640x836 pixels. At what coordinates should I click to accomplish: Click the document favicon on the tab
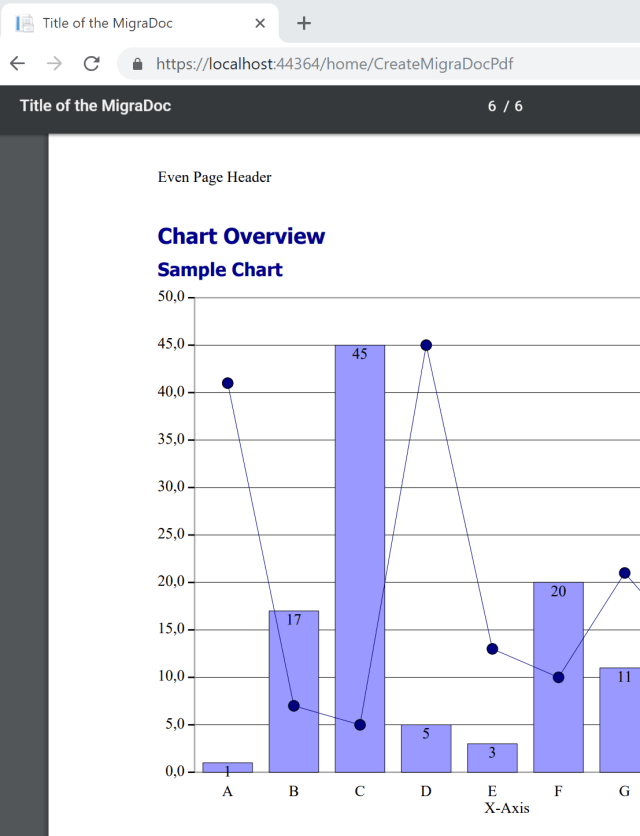coord(25,23)
